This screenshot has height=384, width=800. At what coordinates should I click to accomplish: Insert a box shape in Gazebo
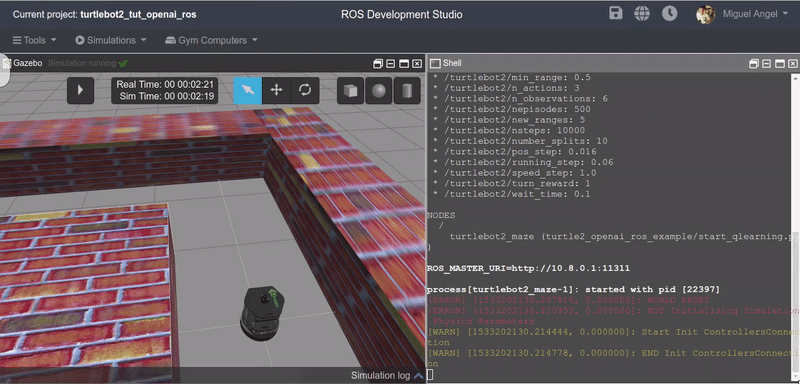(350, 90)
